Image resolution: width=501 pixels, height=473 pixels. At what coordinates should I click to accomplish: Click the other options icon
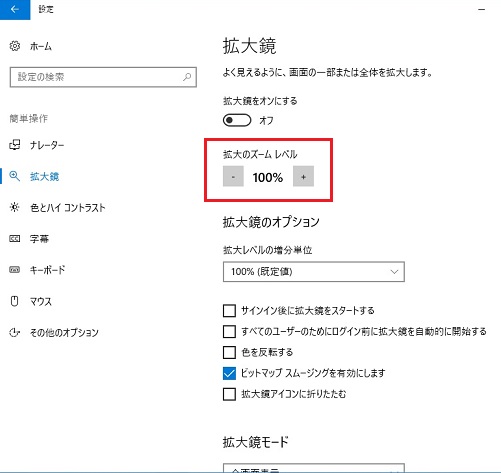point(15,332)
